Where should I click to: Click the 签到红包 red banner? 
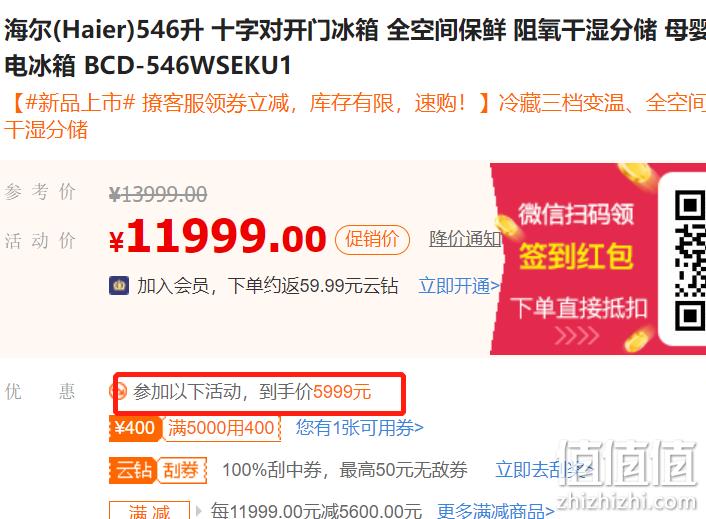575,259
